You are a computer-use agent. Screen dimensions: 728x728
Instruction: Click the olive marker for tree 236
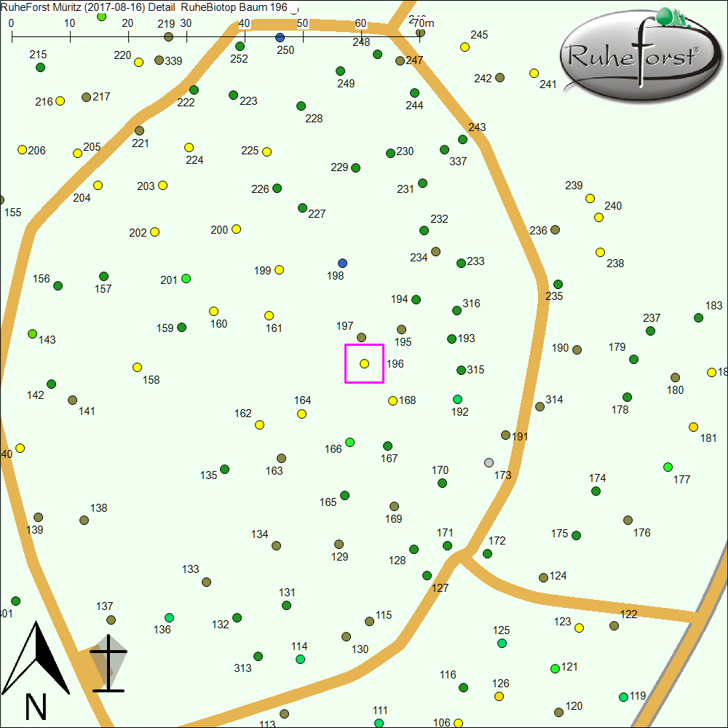tap(555, 229)
